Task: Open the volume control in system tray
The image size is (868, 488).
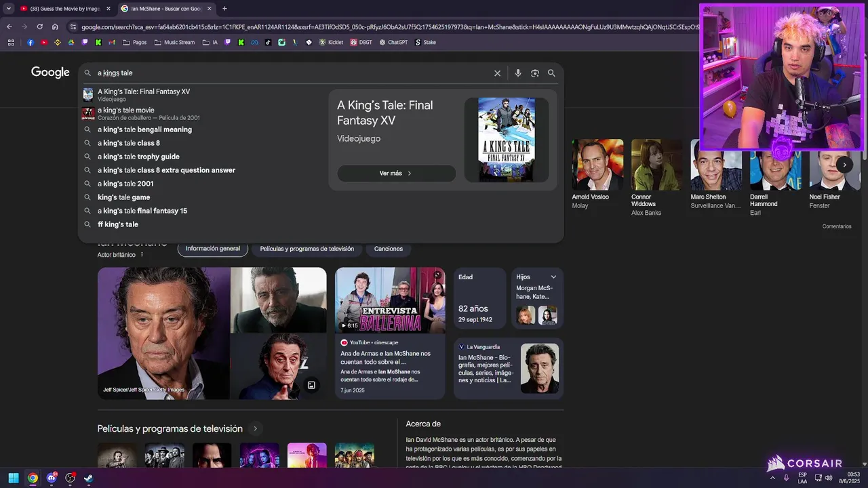Action: 829,478
